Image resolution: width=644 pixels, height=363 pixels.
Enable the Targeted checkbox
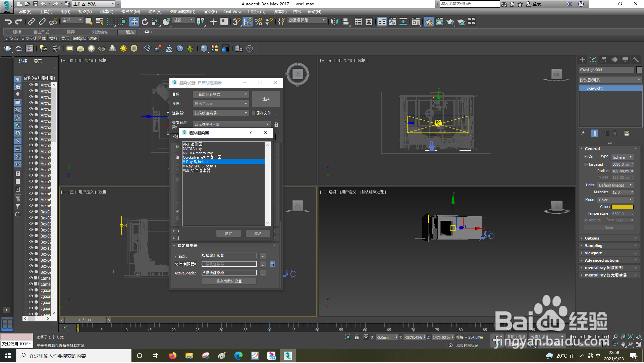click(586, 165)
